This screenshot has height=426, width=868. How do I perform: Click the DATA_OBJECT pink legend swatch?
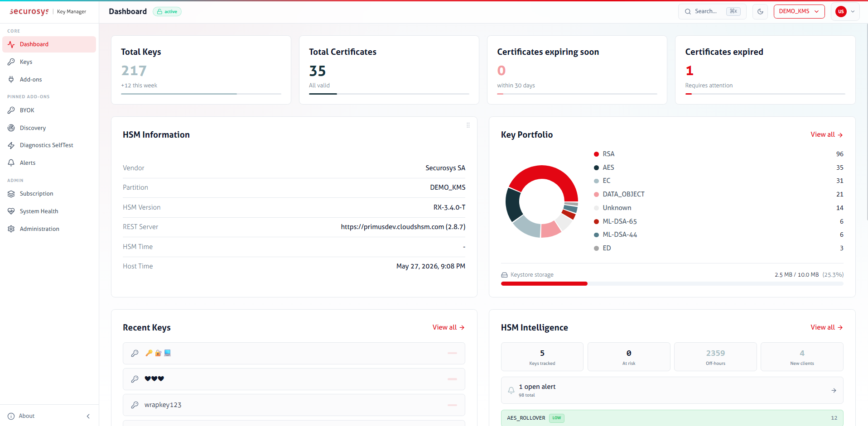coord(596,195)
